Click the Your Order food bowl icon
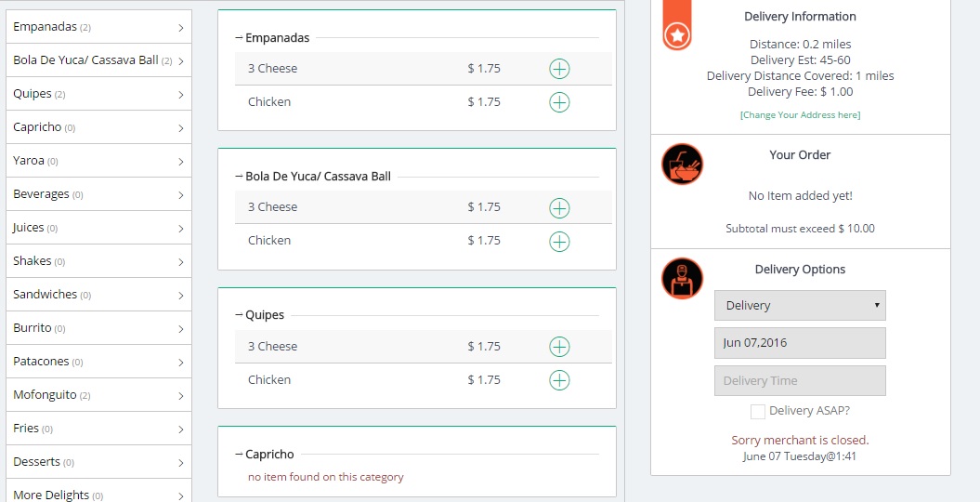The image size is (980, 502). click(683, 165)
